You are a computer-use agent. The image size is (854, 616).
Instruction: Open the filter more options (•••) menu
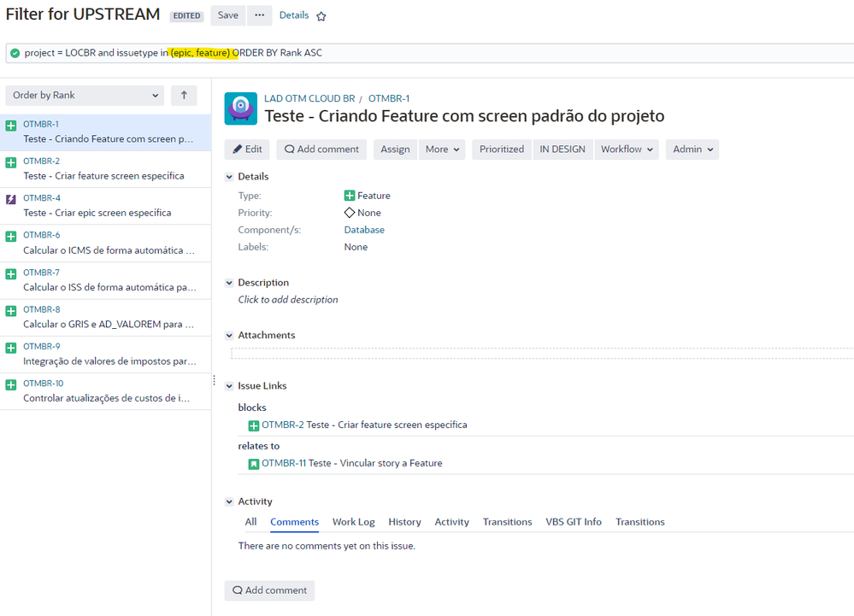tap(259, 15)
